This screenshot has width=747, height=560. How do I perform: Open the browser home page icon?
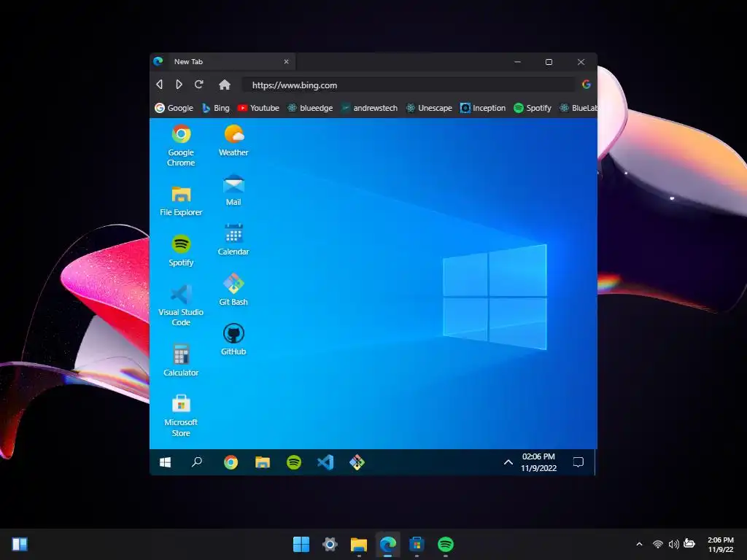[225, 85]
